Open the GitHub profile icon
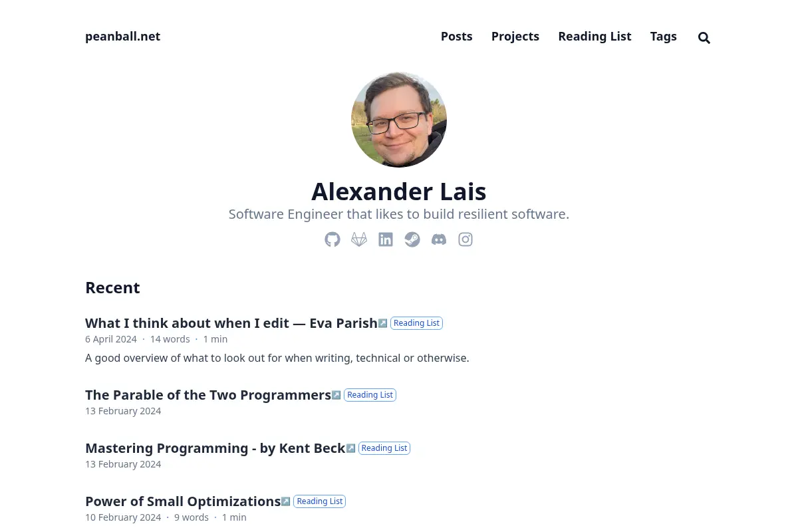Viewport: 798px width, 532px height. pyautogui.click(x=332, y=239)
